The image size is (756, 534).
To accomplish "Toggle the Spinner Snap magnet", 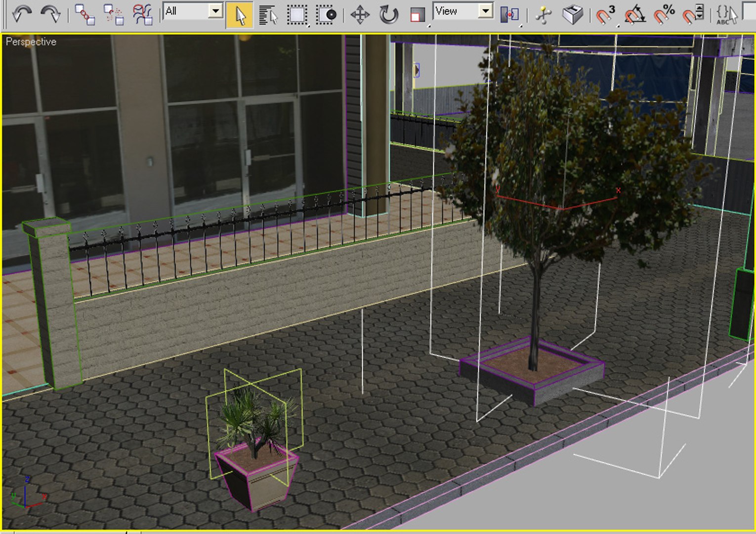I will tap(693, 15).
